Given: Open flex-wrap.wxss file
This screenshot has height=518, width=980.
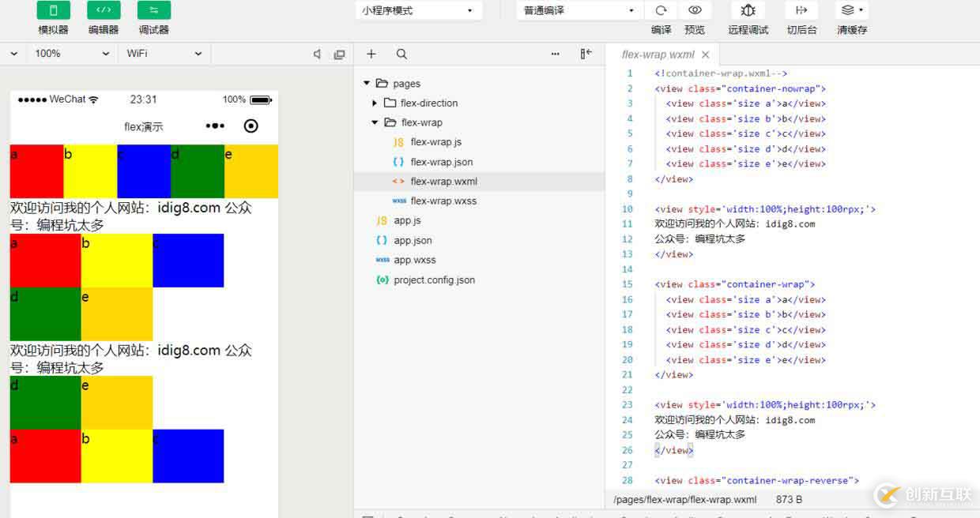Looking at the screenshot, I should pyautogui.click(x=443, y=201).
